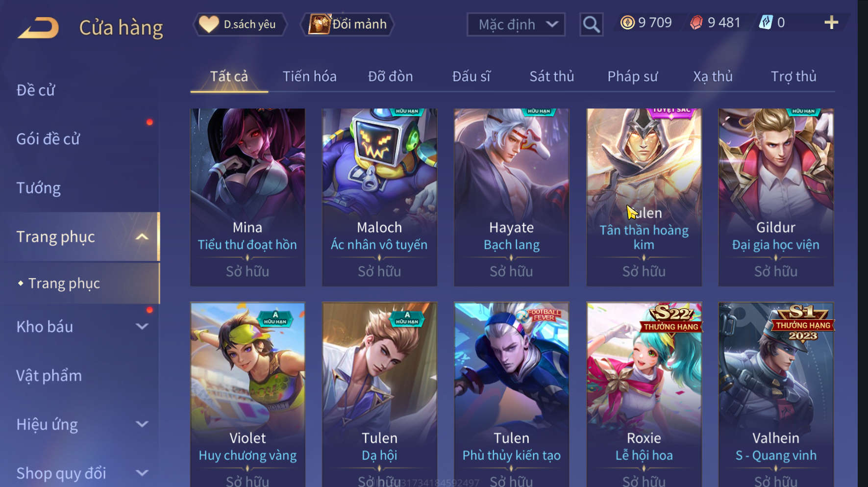Screen dimensions: 868x487
Task: Go to Gói đề cử menu
Action: [48, 139]
